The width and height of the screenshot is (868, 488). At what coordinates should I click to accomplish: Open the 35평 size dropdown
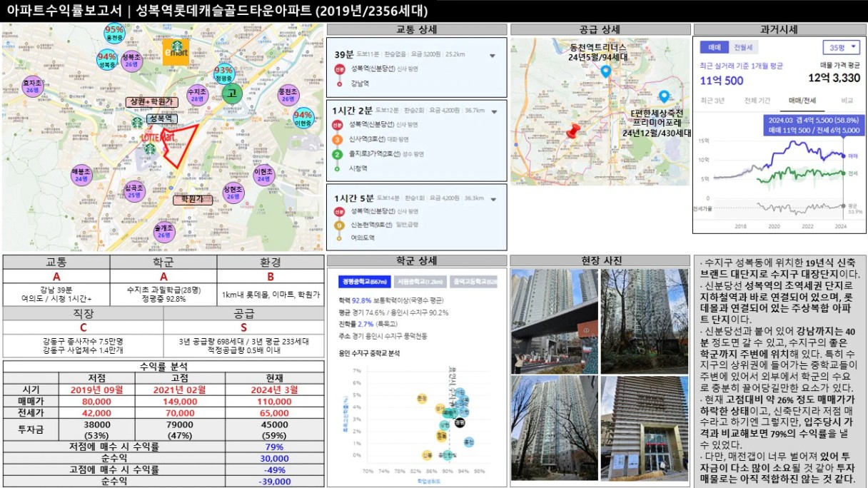(842, 48)
